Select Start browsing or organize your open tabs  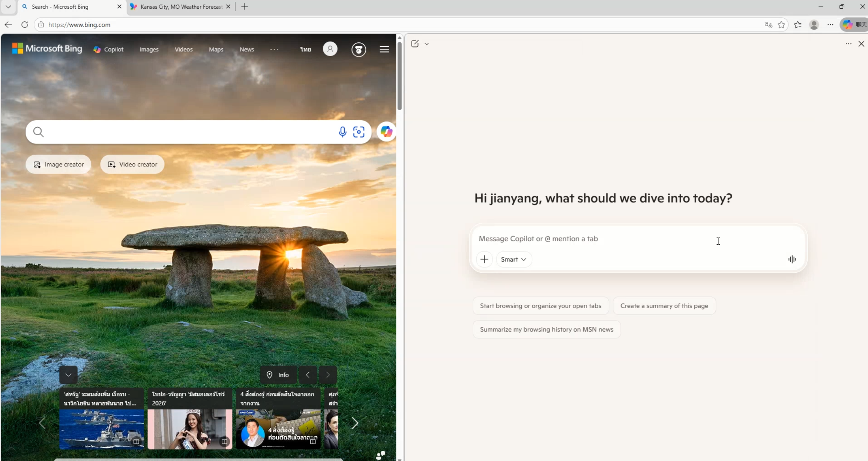pyautogui.click(x=541, y=306)
